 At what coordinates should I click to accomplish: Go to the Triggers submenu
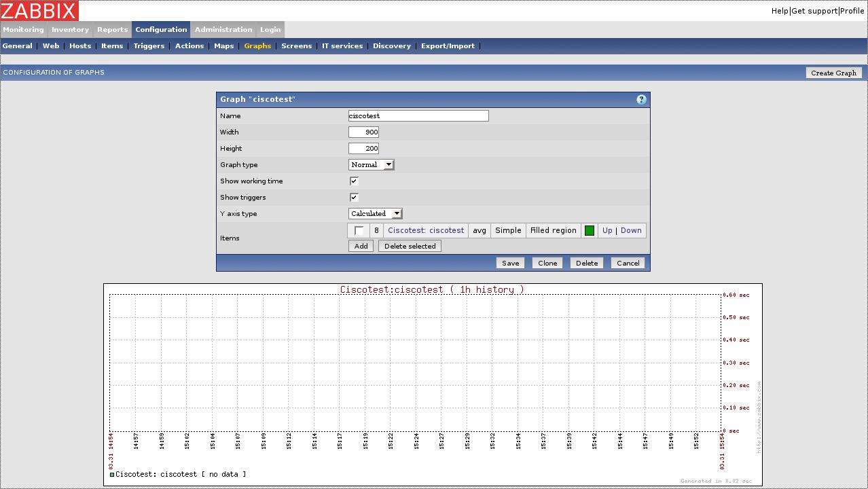click(149, 46)
